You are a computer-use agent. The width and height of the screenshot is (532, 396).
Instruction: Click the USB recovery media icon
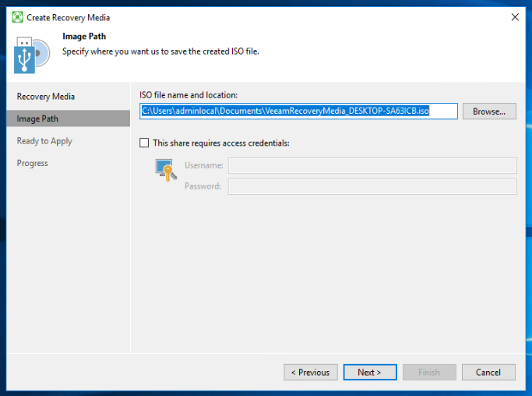[32, 55]
